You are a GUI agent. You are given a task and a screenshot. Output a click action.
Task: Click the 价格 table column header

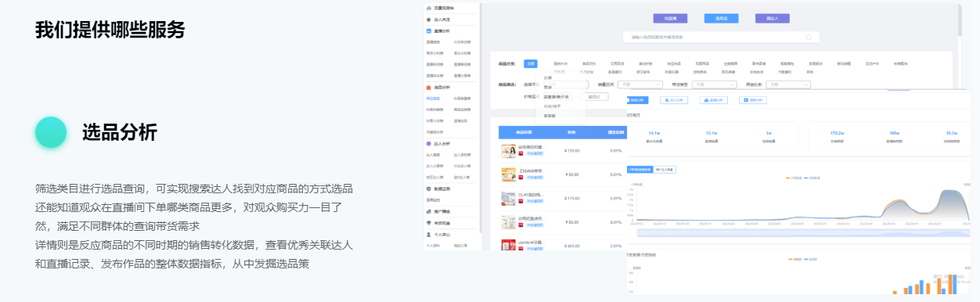click(x=571, y=132)
